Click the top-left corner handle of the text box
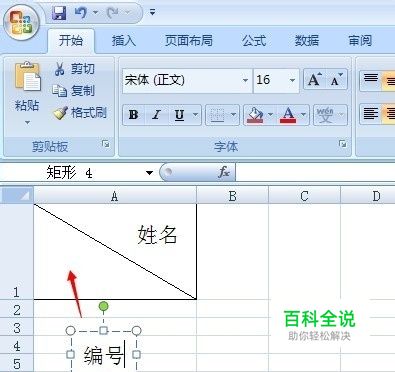Screen dimensions: 395x372 click(70, 330)
